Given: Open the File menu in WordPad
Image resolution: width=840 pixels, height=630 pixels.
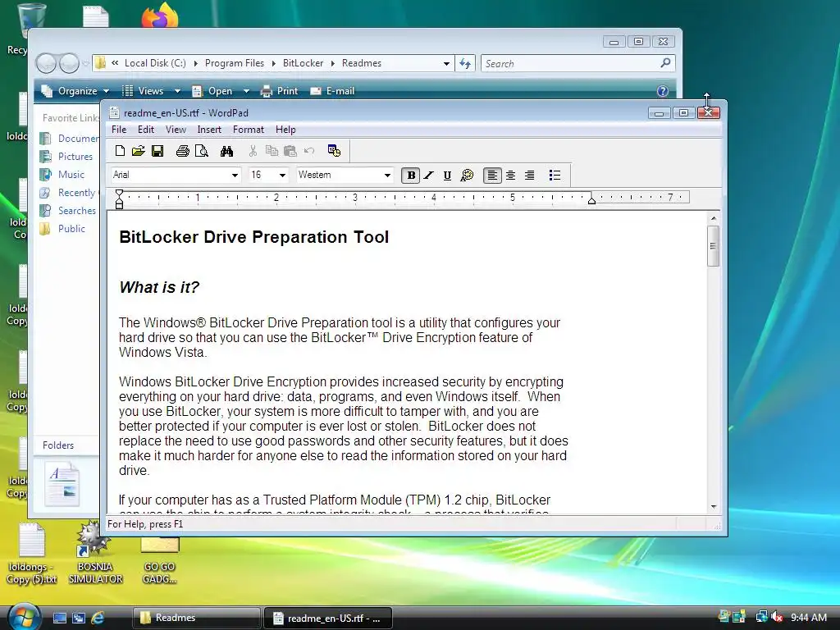Looking at the screenshot, I should click(x=119, y=130).
